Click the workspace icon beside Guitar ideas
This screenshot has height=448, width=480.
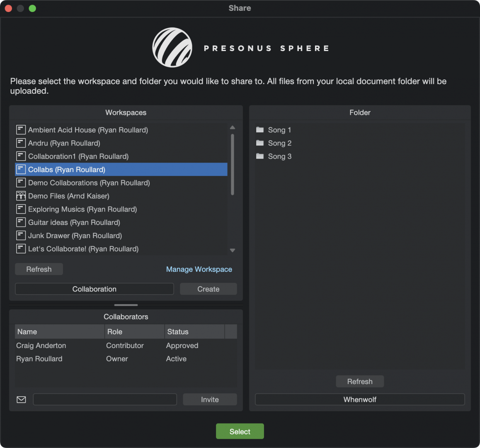(21, 222)
